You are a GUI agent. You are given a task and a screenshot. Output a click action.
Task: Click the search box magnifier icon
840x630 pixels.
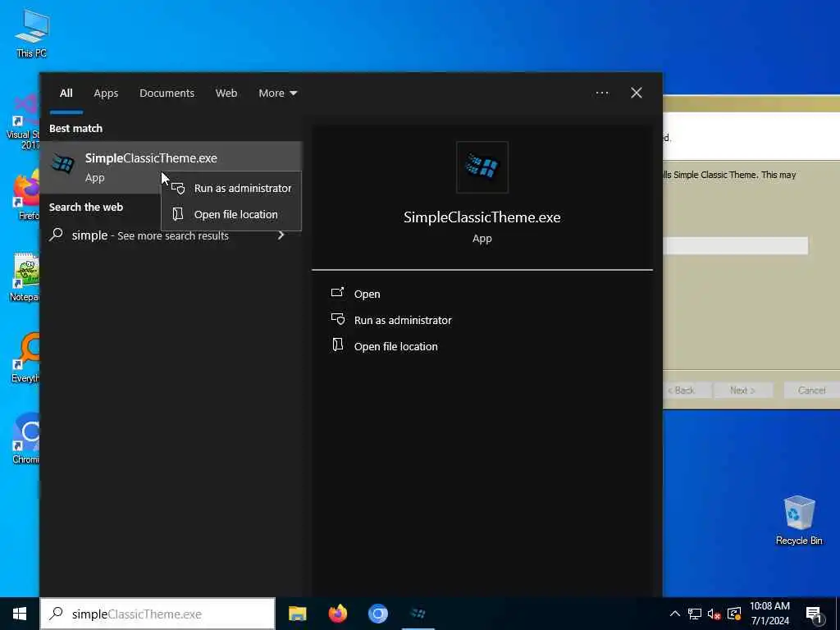pos(57,614)
